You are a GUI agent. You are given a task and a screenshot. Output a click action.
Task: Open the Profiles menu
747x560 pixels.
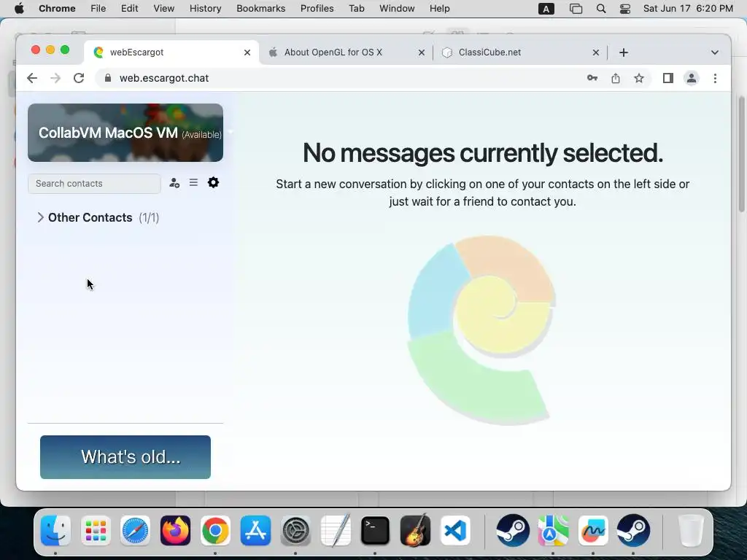317,9
